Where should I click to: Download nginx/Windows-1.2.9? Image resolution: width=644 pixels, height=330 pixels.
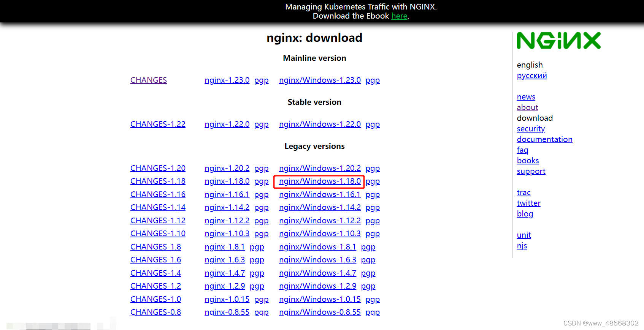click(x=317, y=286)
